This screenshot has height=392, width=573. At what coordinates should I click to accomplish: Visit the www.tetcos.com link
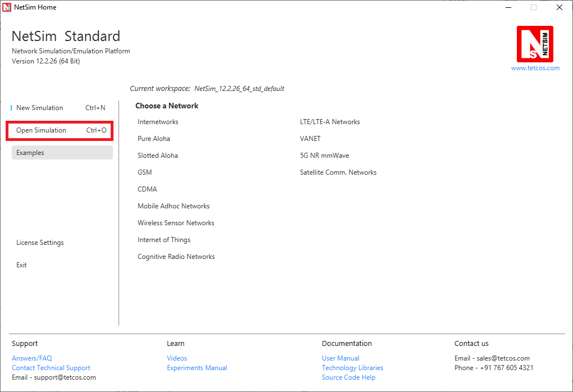click(x=535, y=68)
